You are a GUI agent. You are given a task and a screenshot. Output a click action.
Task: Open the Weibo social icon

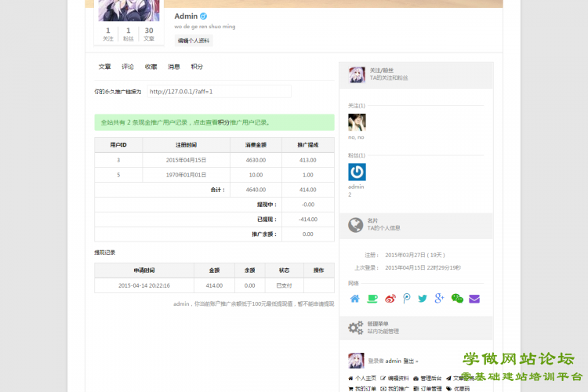point(390,299)
